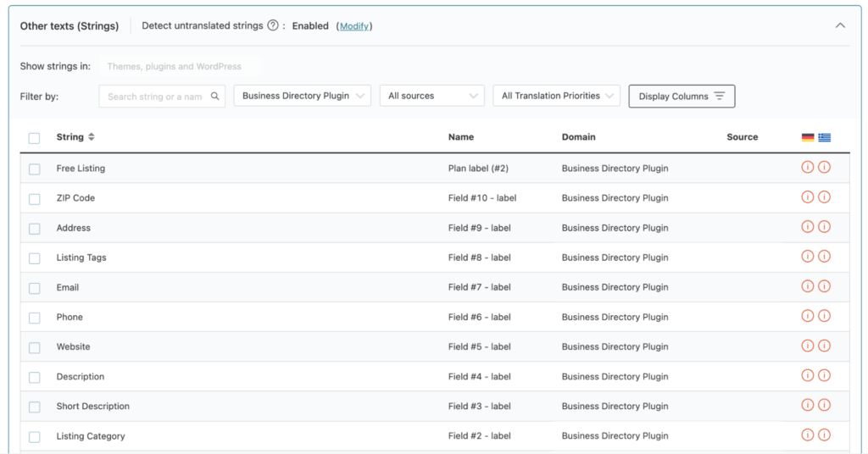Check the box for Address string
The image size is (868, 454).
pos(34,229)
